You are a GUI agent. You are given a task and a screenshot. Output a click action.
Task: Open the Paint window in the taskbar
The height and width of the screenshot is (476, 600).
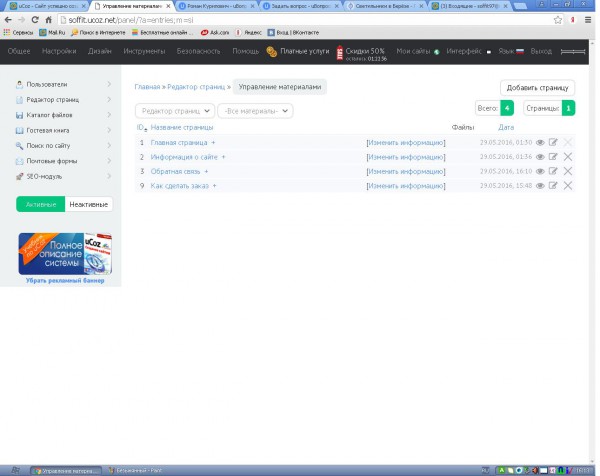pyautogui.click(x=135, y=470)
